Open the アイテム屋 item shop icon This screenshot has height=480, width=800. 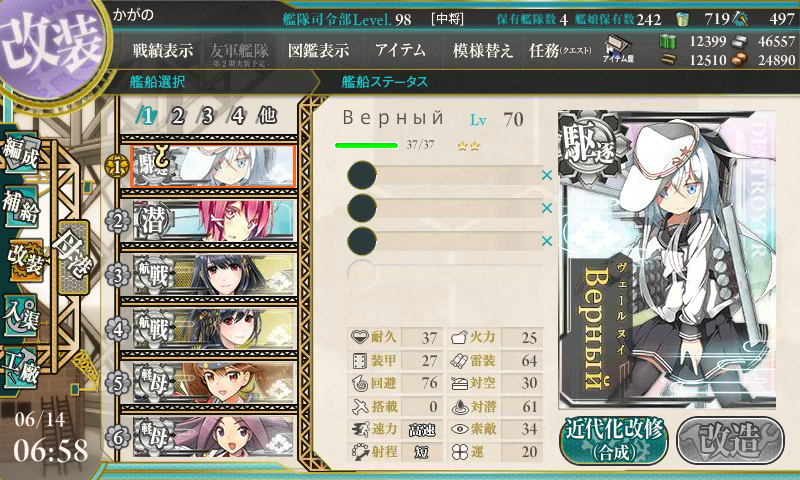point(618,49)
